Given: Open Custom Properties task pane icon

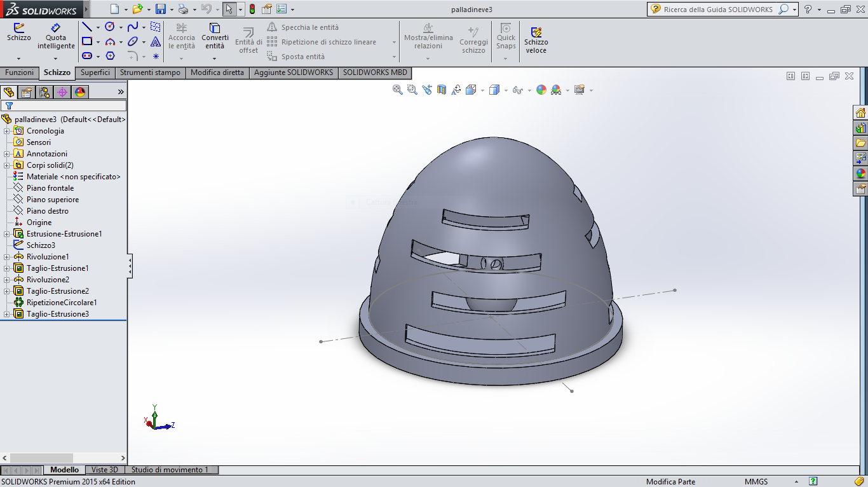Looking at the screenshot, I should [x=860, y=189].
